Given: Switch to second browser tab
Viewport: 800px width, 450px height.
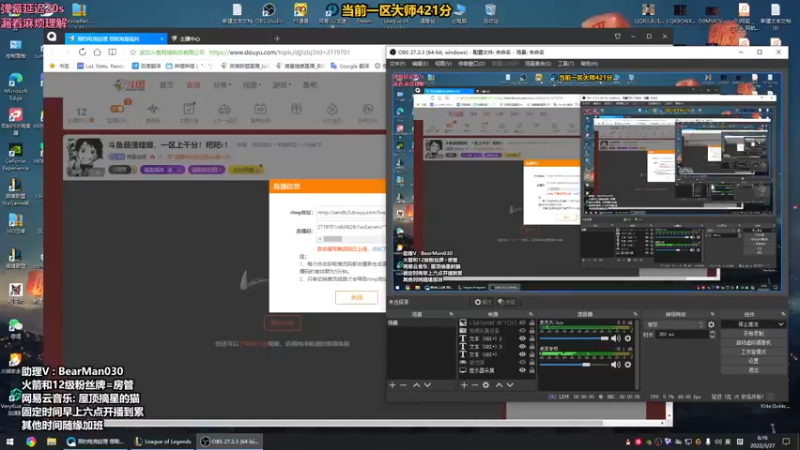Looking at the screenshot, I should click(217, 39).
